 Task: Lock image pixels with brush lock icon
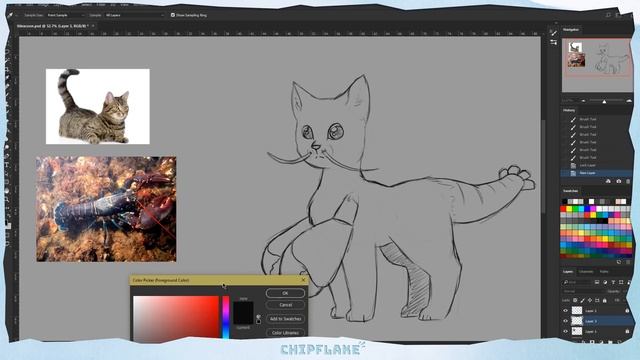click(582, 300)
